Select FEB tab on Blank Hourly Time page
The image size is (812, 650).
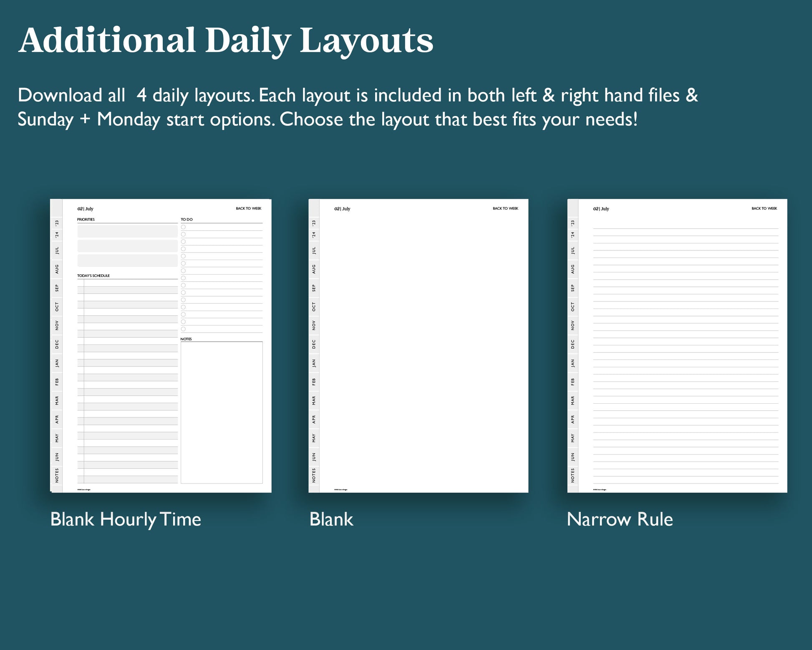click(57, 382)
